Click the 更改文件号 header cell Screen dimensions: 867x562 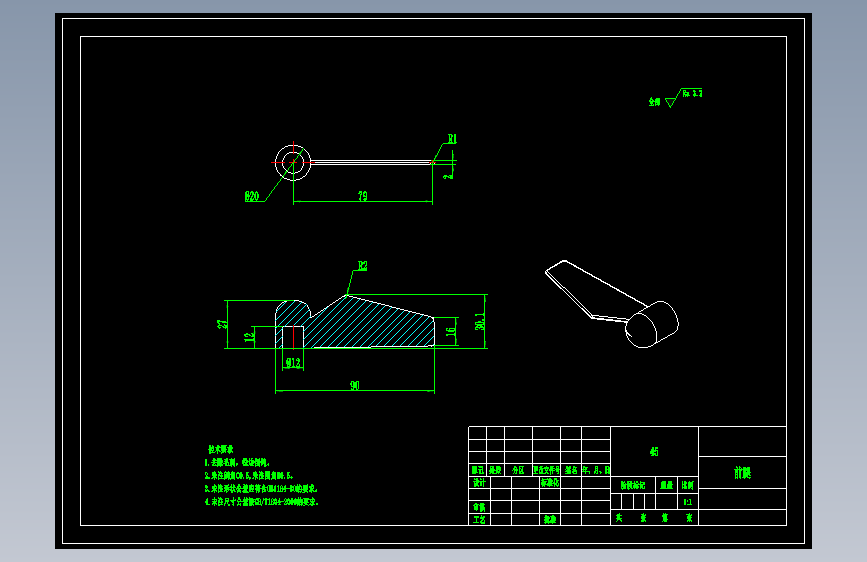tap(546, 470)
